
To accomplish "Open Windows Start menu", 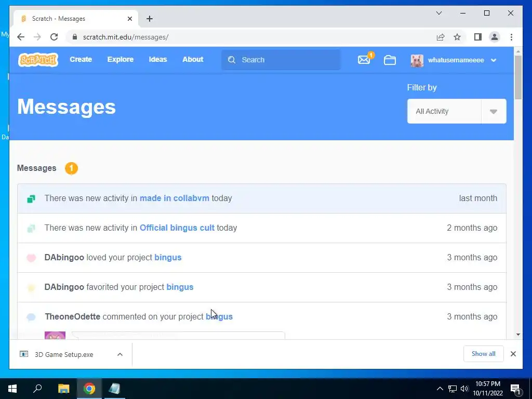I will (x=12, y=389).
